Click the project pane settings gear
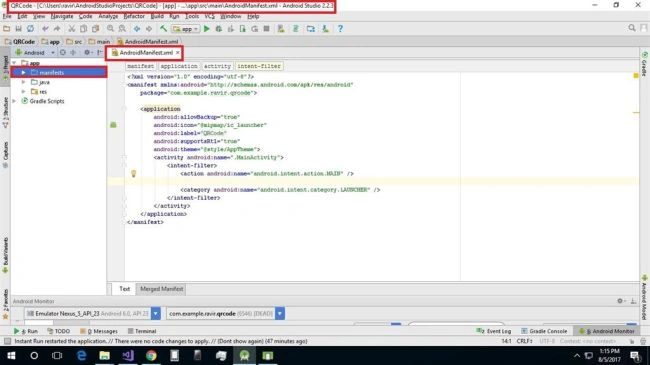 coord(87,53)
